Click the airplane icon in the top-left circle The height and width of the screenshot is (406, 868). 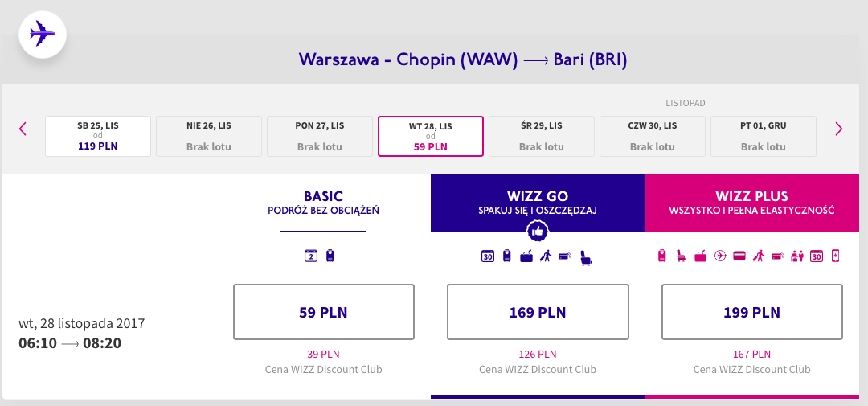[x=43, y=35]
